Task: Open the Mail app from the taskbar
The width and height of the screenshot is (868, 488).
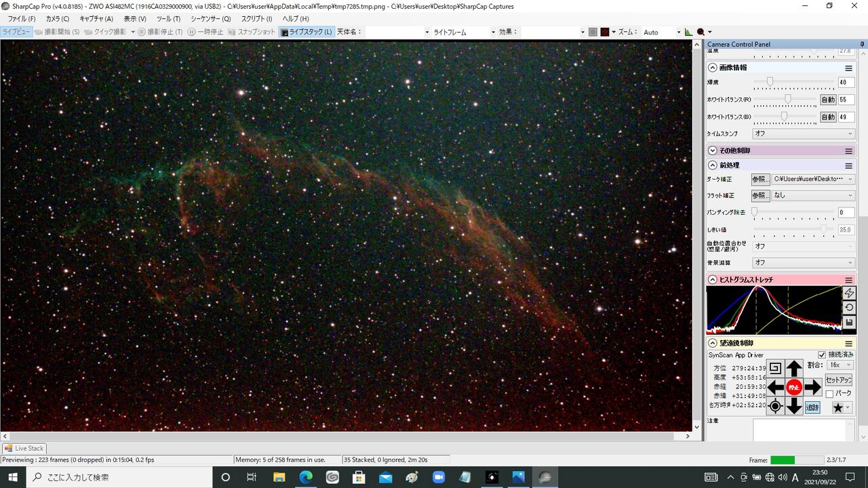Action: [x=385, y=477]
